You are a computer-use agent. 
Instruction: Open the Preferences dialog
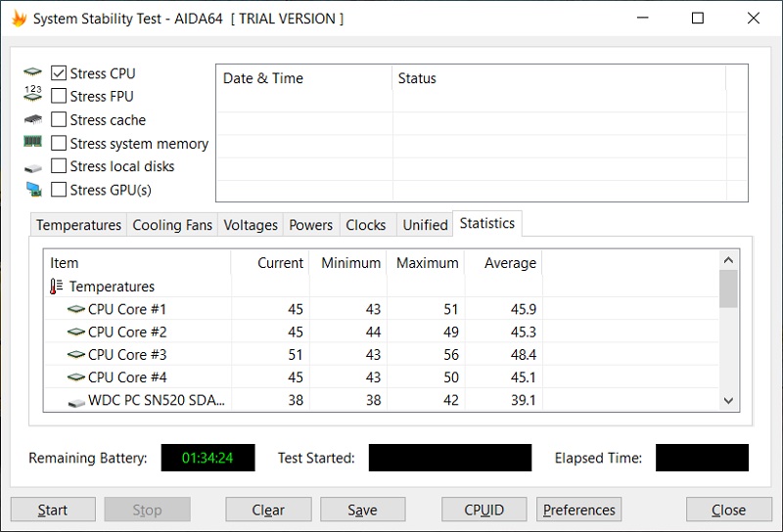click(578, 510)
